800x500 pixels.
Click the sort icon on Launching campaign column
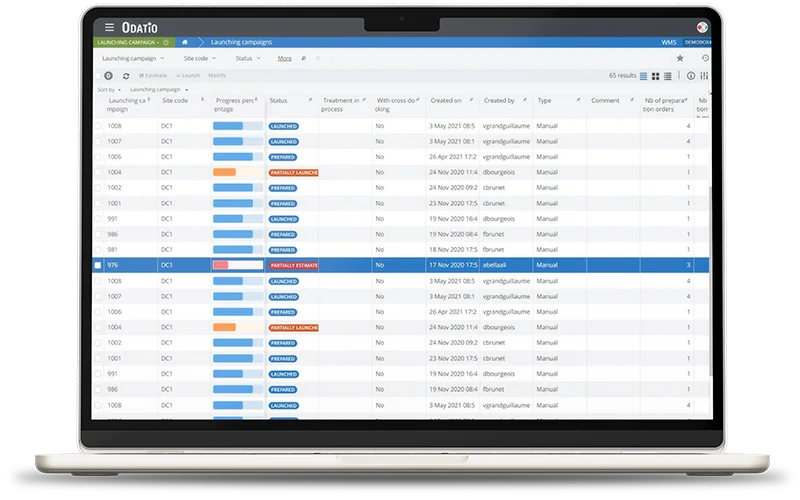(x=149, y=99)
